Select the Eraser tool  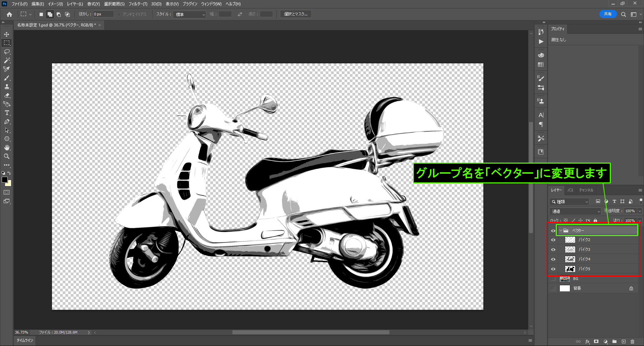point(7,95)
